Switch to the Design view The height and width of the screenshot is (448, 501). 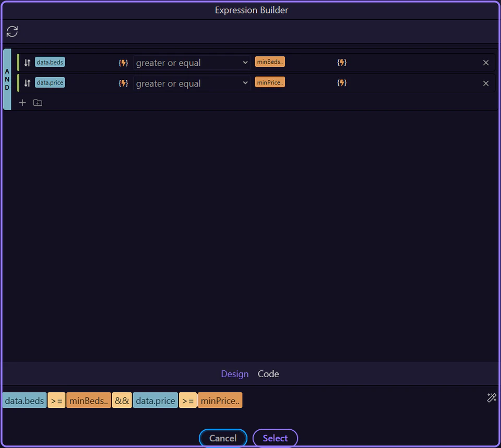[235, 374]
